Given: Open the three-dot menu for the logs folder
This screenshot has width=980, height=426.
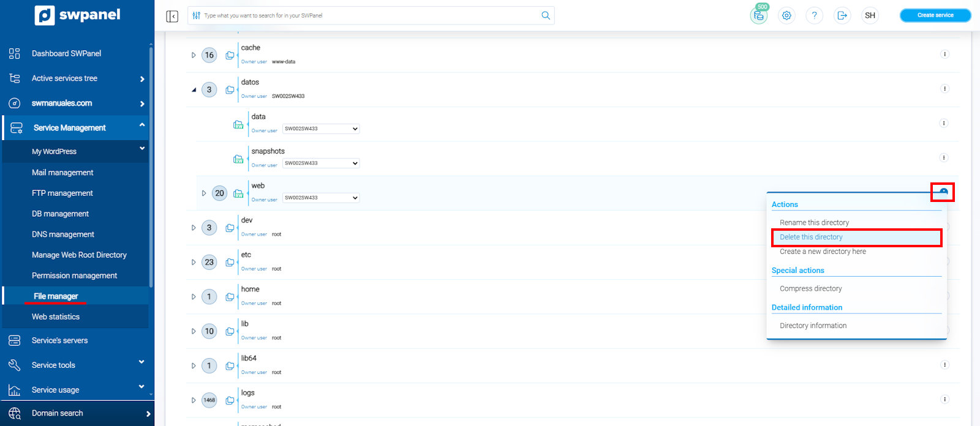Looking at the screenshot, I should click(944, 399).
